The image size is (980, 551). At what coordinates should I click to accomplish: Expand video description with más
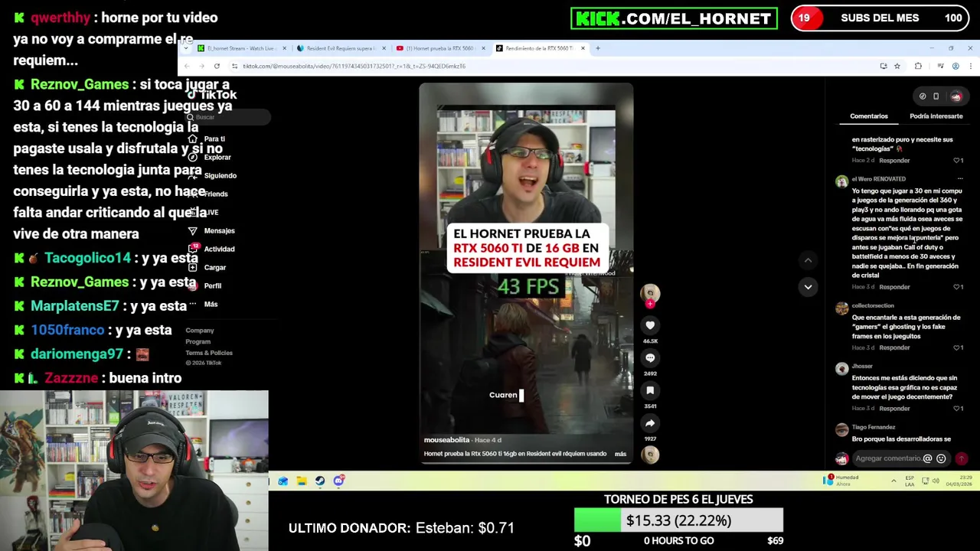[x=620, y=454]
